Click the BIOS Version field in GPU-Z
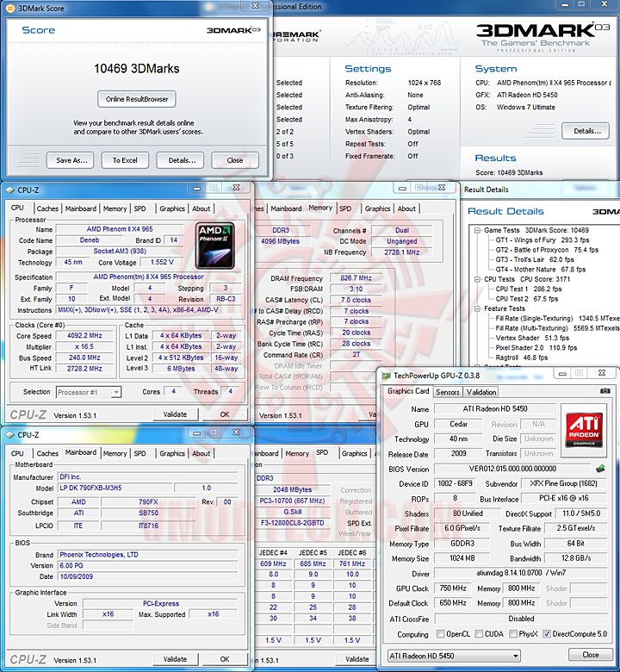This screenshot has width=620, height=672. coord(512,469)
